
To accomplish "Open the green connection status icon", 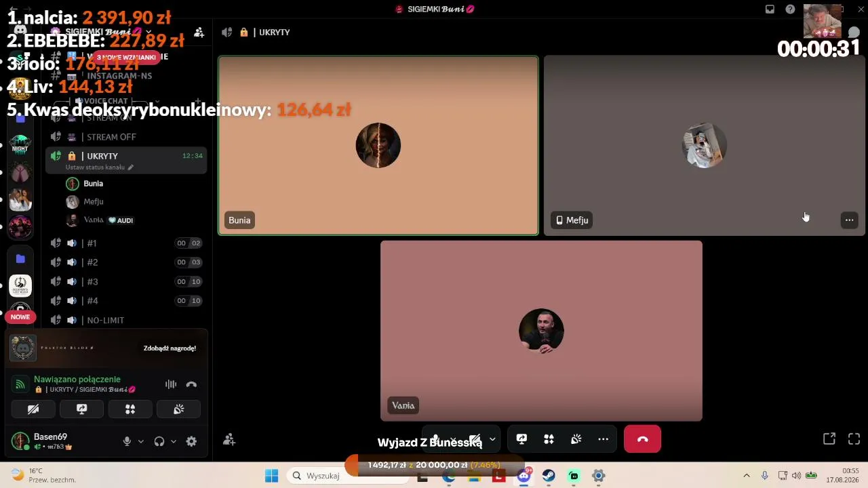I will pos(20,384).
